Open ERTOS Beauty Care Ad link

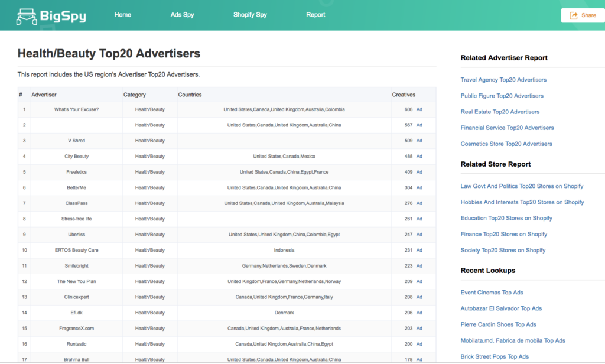[x=419, y=250]
